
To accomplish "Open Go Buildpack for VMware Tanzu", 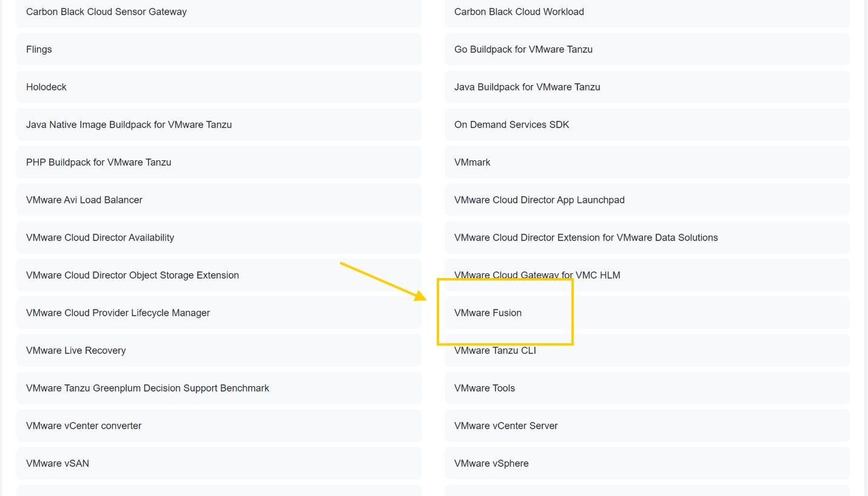I will tap(647, 49).
